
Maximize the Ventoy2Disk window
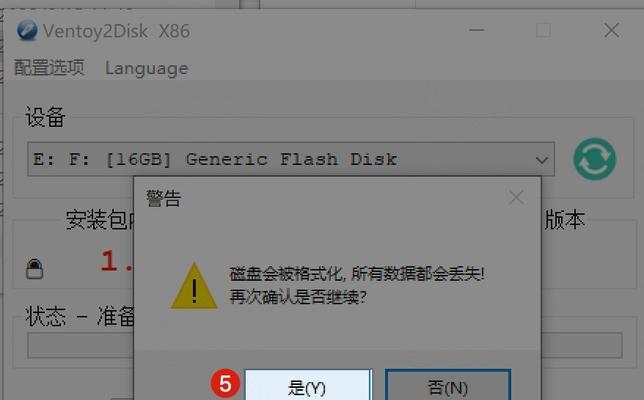(x=543, y=30)
